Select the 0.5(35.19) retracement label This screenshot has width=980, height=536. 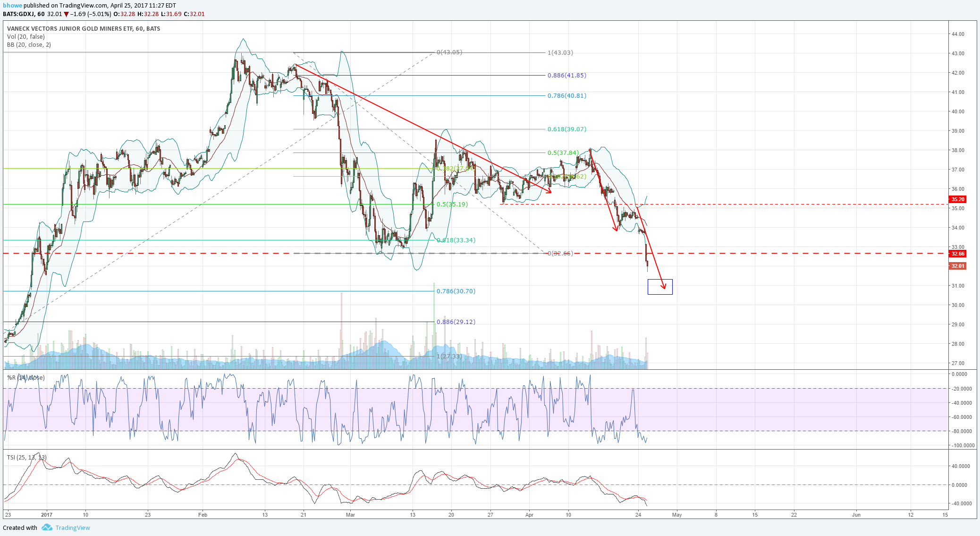tap(452, 204)
